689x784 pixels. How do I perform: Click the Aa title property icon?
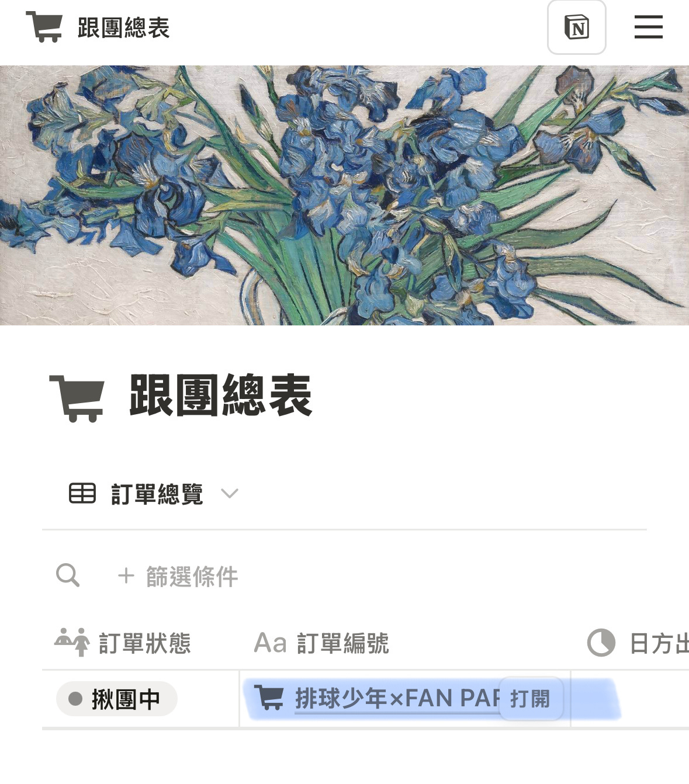pos(270,643)
